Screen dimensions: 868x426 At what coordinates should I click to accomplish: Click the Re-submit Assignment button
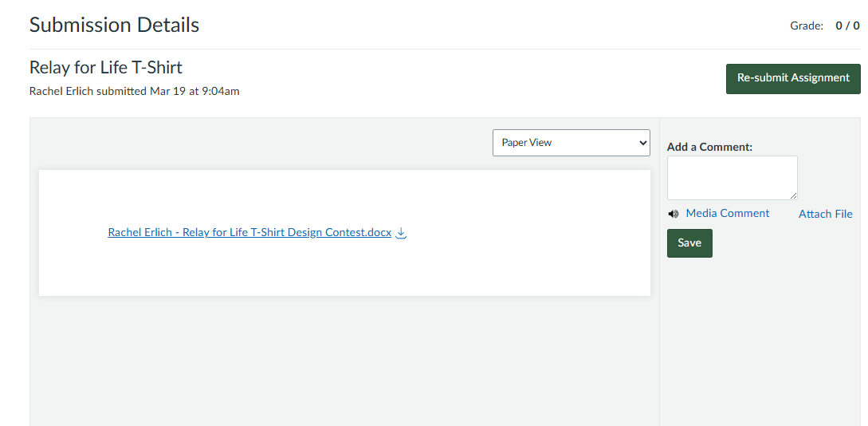point(792,78)
